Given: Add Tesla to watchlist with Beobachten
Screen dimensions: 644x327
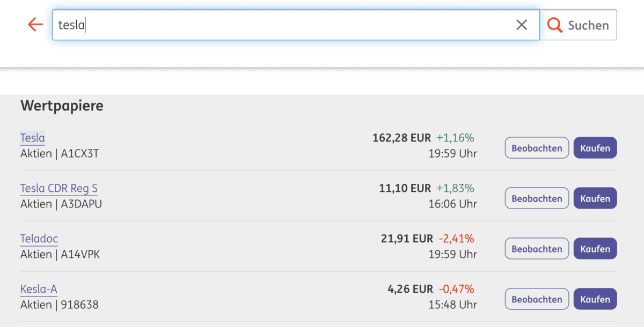Looking at the screenshot, I should tap(536, 147).
